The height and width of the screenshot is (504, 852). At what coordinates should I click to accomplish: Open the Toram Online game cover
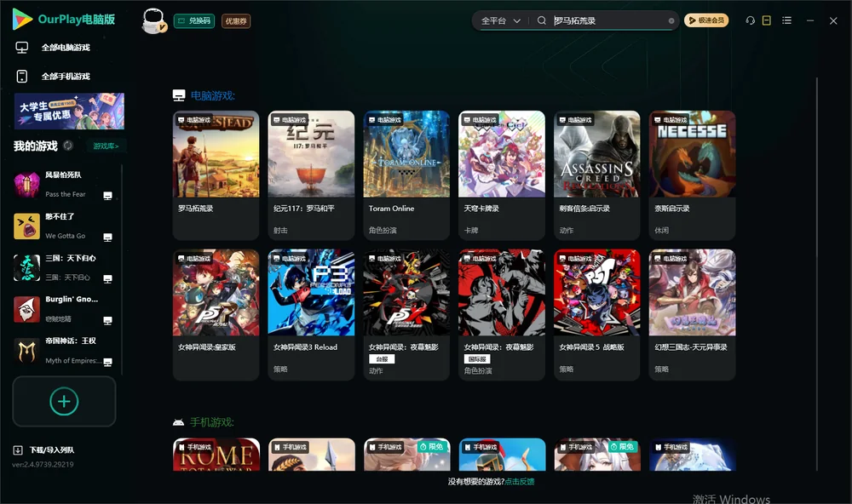(x=406, y=154)
